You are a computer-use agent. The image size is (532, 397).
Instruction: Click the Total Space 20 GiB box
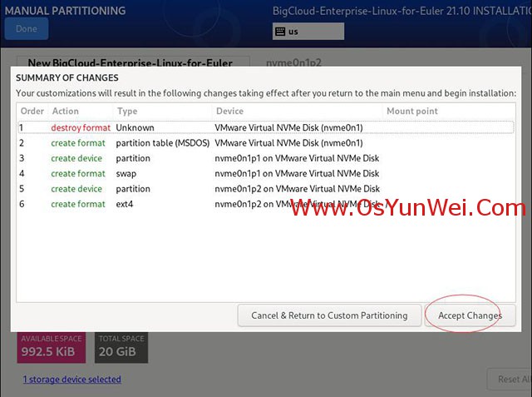[121, 347]
